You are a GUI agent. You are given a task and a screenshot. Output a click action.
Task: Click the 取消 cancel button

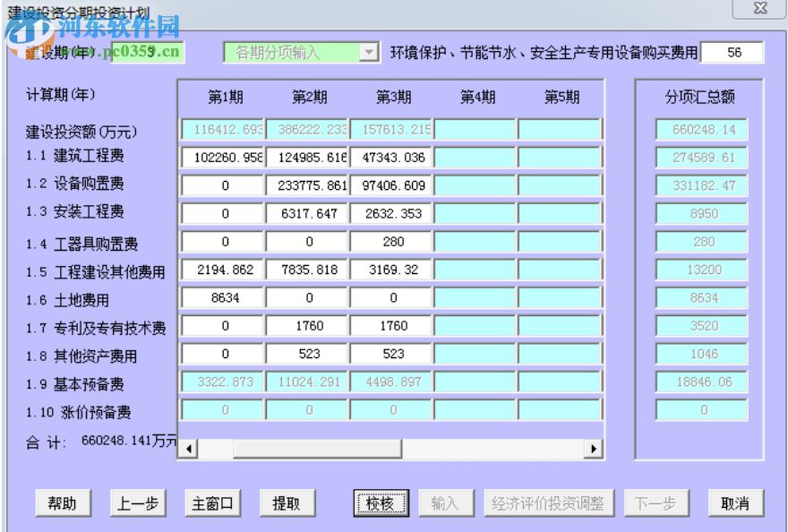[x=736, y=502]
